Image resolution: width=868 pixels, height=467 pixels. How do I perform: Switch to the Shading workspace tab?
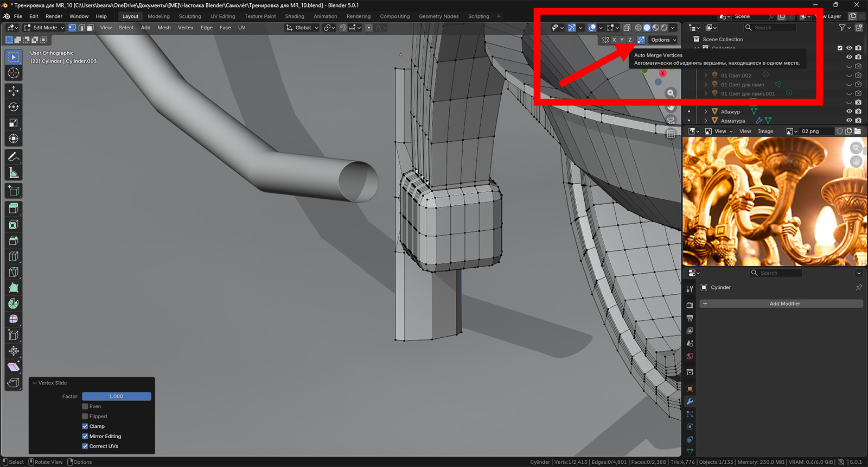(x=295, y=16)
